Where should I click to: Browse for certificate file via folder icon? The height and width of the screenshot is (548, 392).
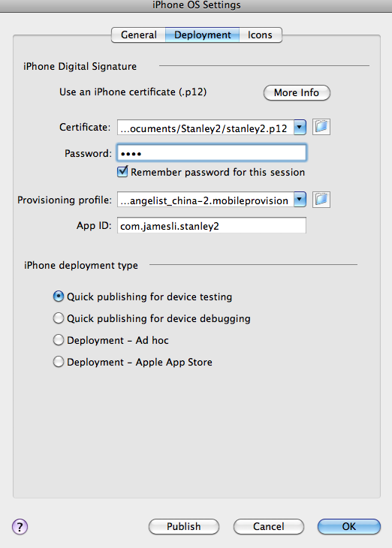pos(321,127)
